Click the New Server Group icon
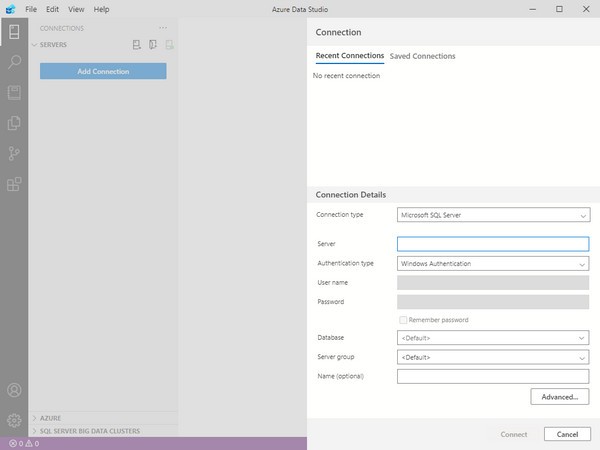600x450 pixels. [x=153, y=45]
